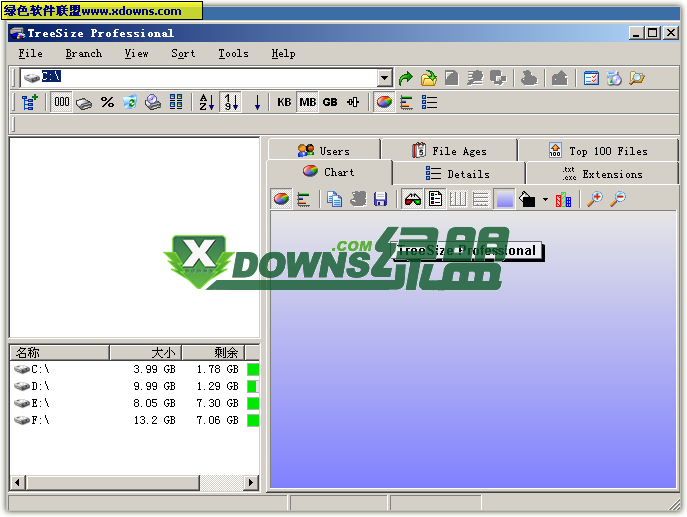Click the expand tree branches icon
This screenshot has width=687, height=517.
click(x=30, y=103)
